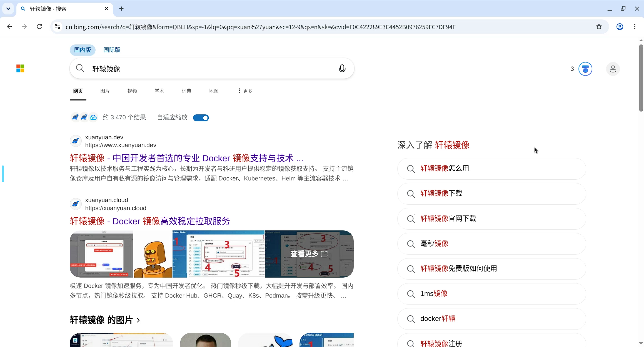This screenshot has width=644, height=347.
Task: Open the Chrome three-dot menu
Action: (635, 27)
